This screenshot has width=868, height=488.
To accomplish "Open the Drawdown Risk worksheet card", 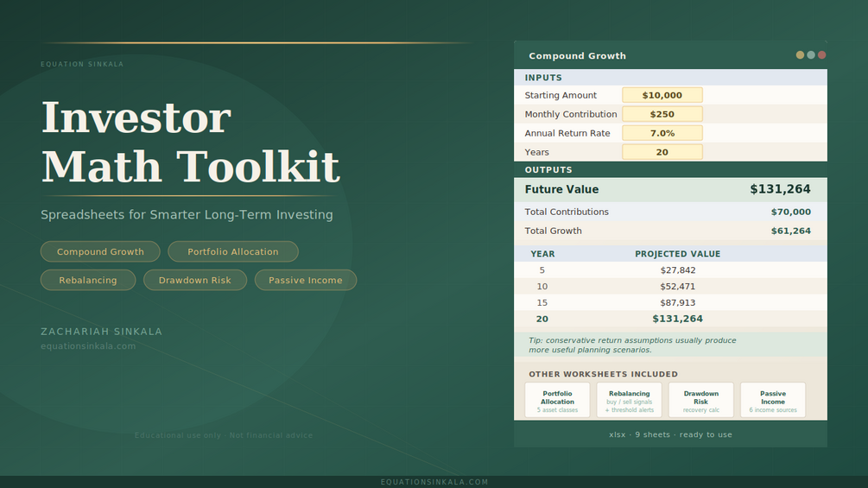I will click(x=700, y=400).
